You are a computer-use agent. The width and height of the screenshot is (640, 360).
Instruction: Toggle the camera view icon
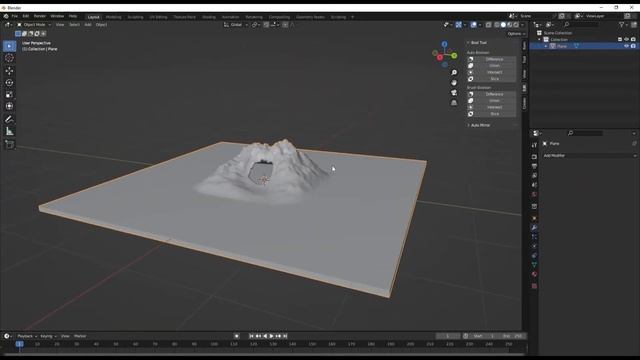pos(454,93)
